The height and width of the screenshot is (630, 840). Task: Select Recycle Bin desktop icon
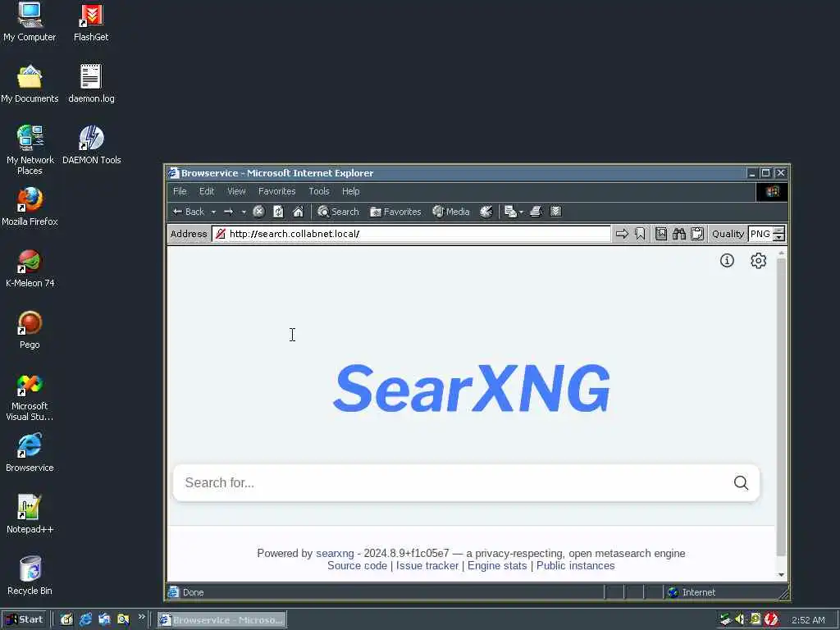click(x=30, y=577)
